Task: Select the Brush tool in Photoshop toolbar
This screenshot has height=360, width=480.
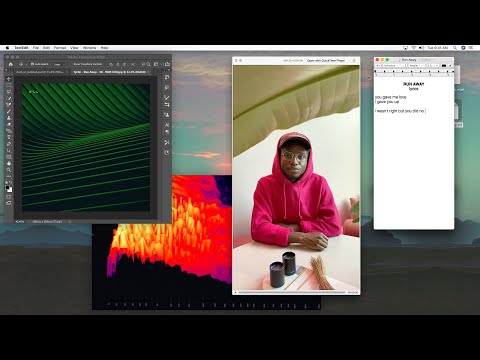Action: point(9,111)
